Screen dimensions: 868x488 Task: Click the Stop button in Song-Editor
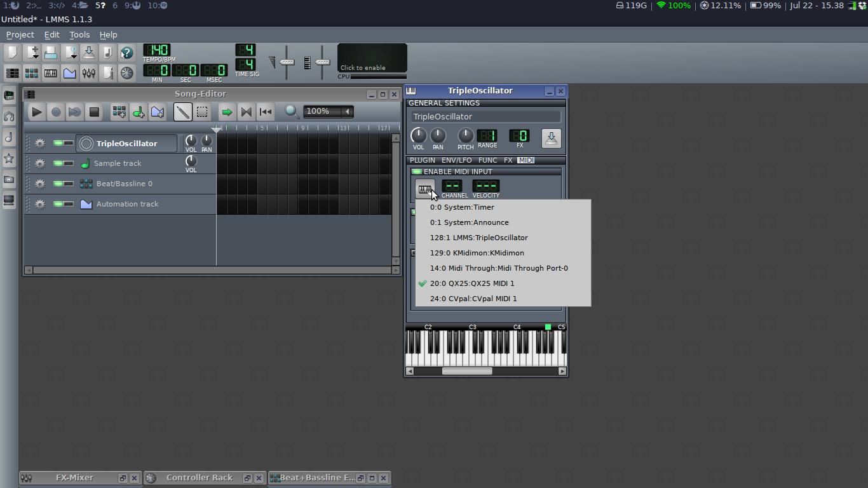click(94, 112)
